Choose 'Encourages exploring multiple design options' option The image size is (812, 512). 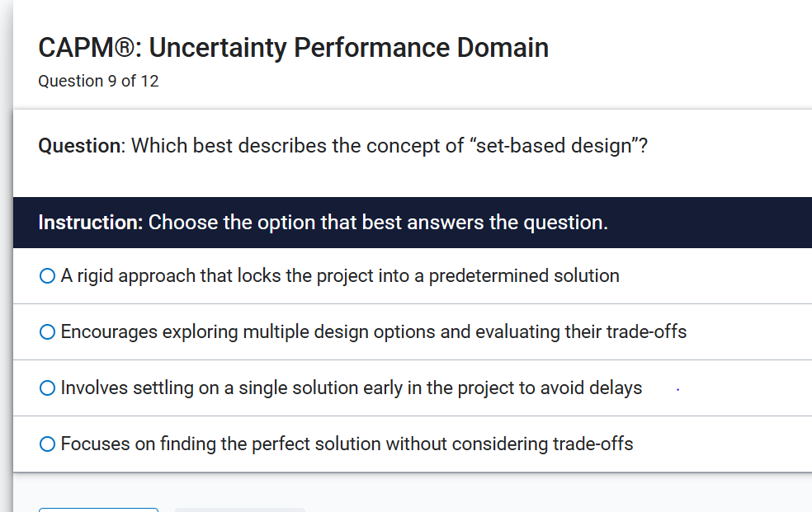371,331
